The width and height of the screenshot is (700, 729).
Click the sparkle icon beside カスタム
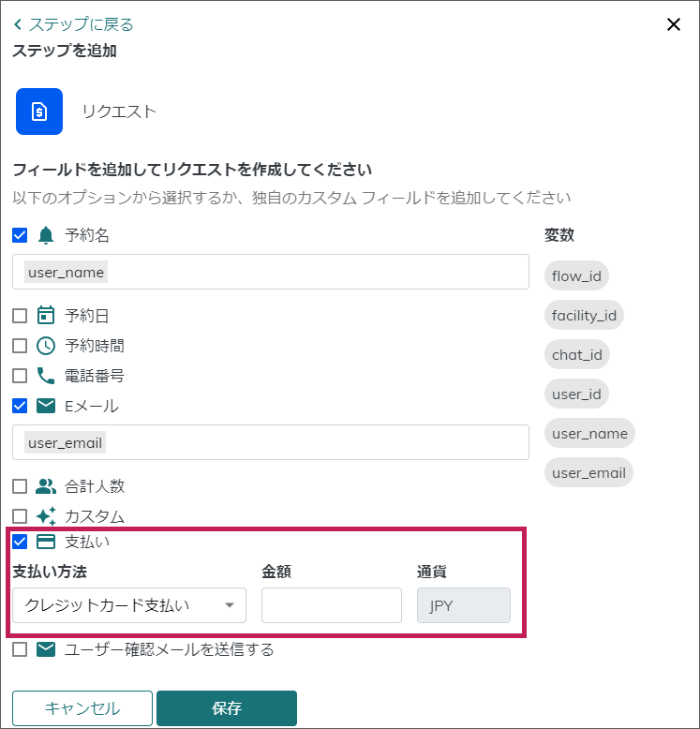[x=46, y=516]
